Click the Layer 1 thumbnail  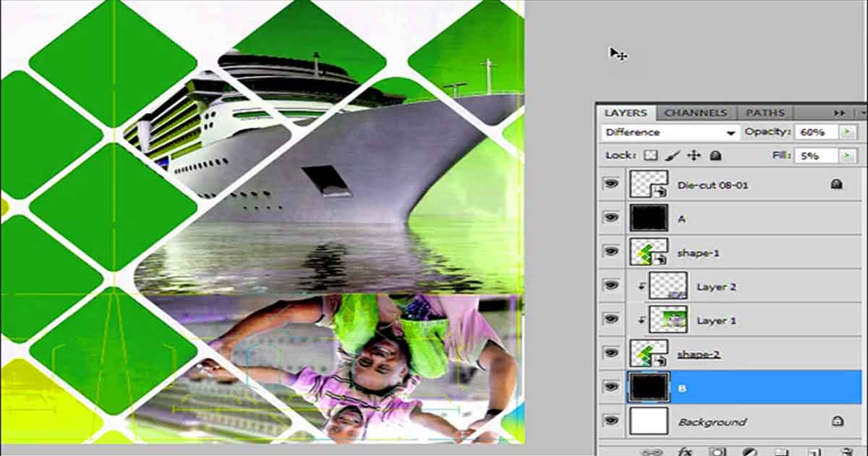[668, 319]
